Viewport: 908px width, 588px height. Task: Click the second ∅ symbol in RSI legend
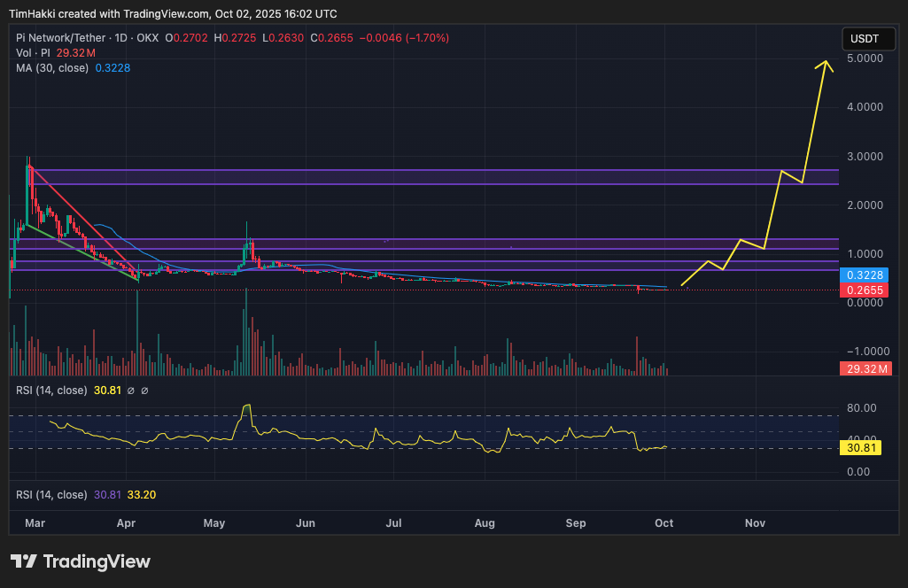pos(144,390)
